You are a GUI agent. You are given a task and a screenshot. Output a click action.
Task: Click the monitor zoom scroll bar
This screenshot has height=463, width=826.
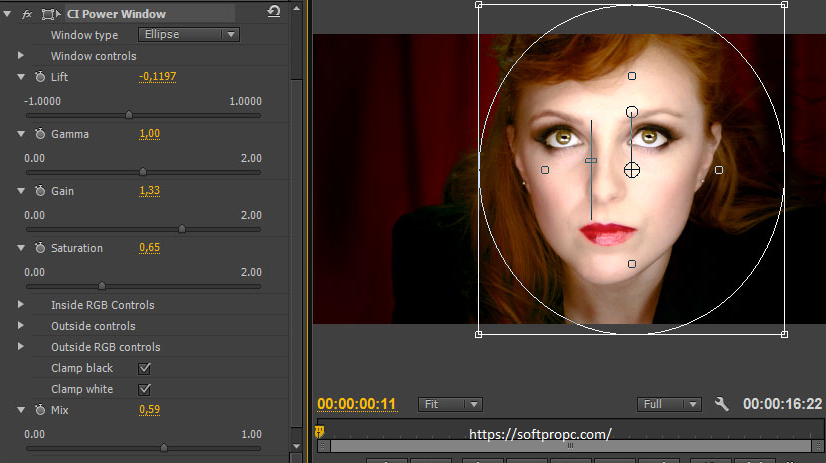571,446
